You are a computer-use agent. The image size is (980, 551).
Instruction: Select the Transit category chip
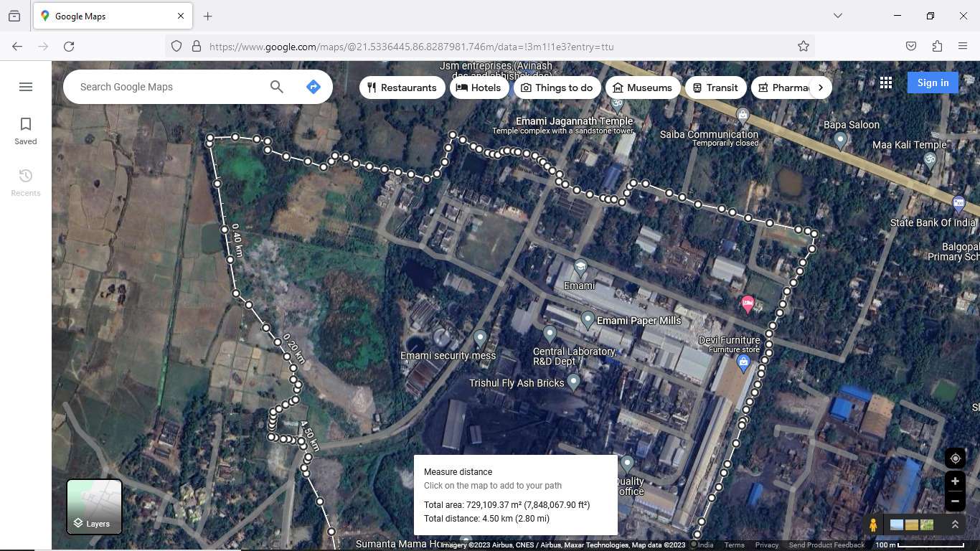tap(715, 88)
